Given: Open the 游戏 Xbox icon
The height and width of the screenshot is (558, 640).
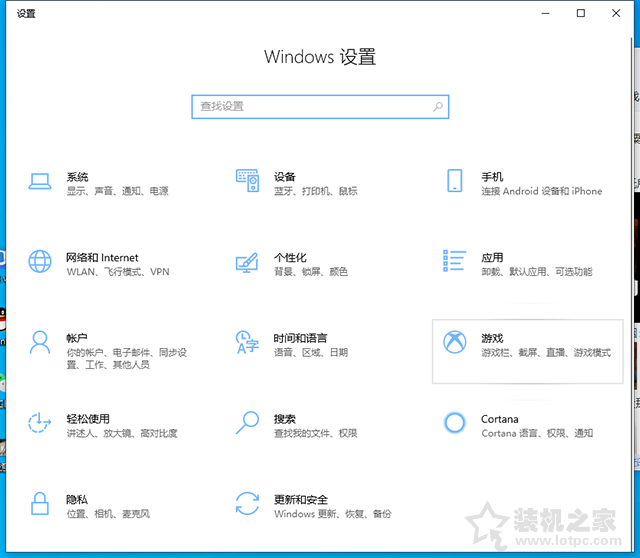Looking at the screenshot, I should pos(455,342).
